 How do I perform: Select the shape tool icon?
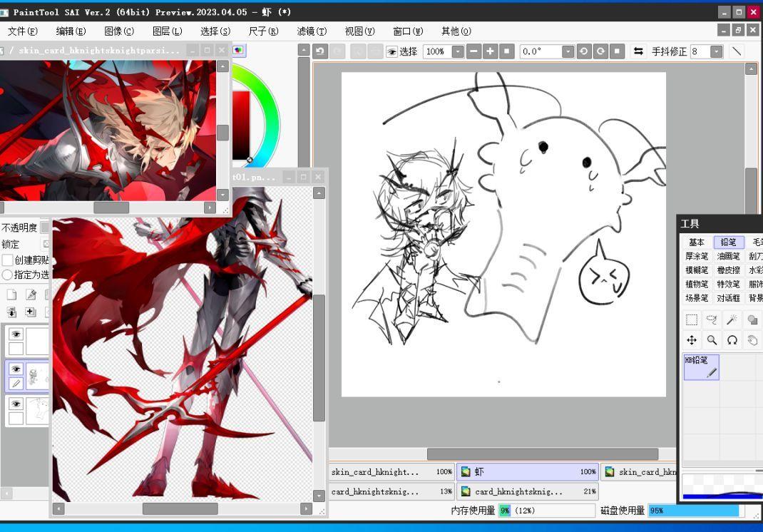pos(752,319)
